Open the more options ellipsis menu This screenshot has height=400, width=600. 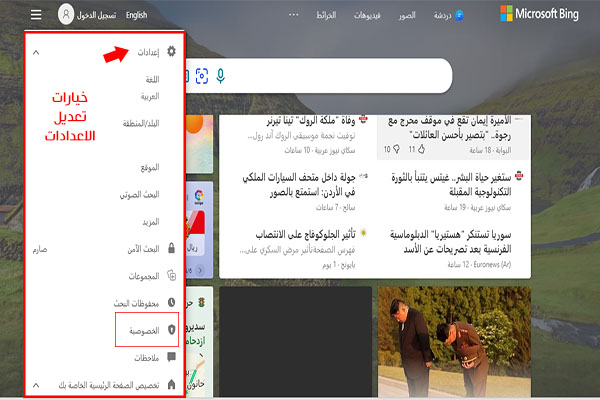click(294, 15)
